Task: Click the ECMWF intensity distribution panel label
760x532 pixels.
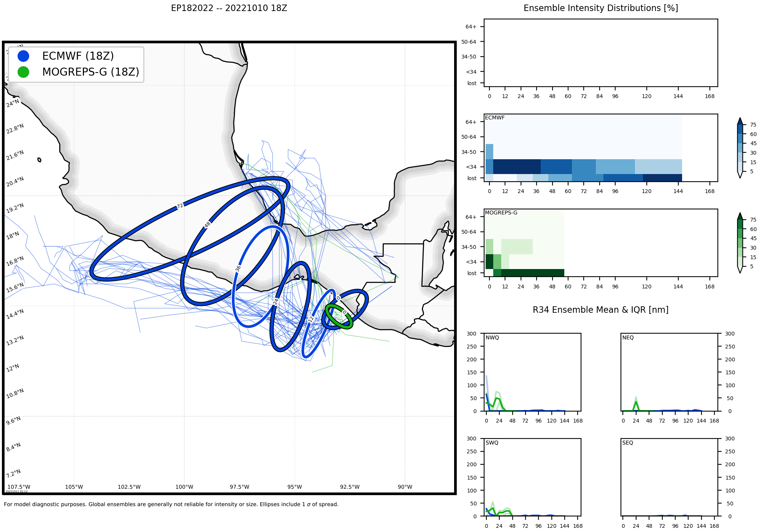Action: tap(495, 118)
